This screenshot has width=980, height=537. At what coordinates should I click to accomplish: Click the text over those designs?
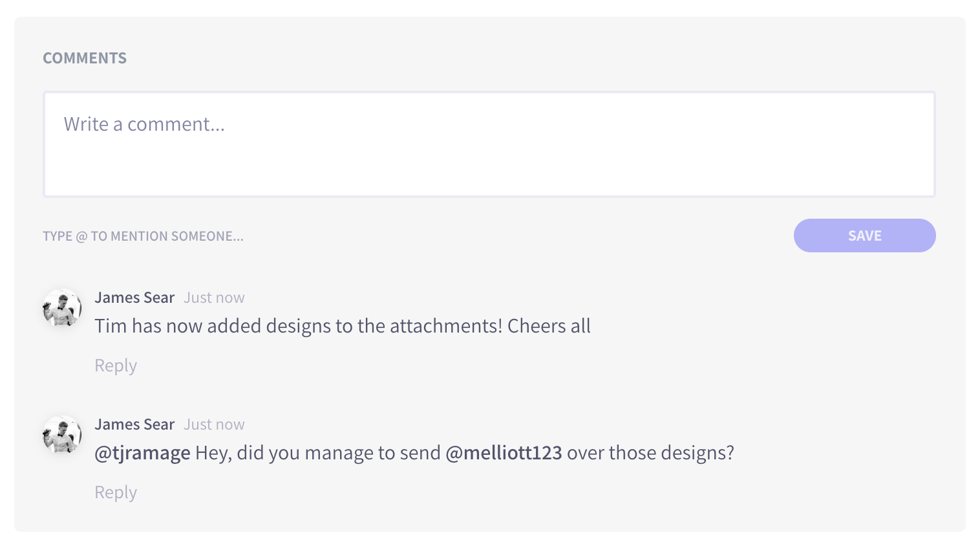point(650,453)
